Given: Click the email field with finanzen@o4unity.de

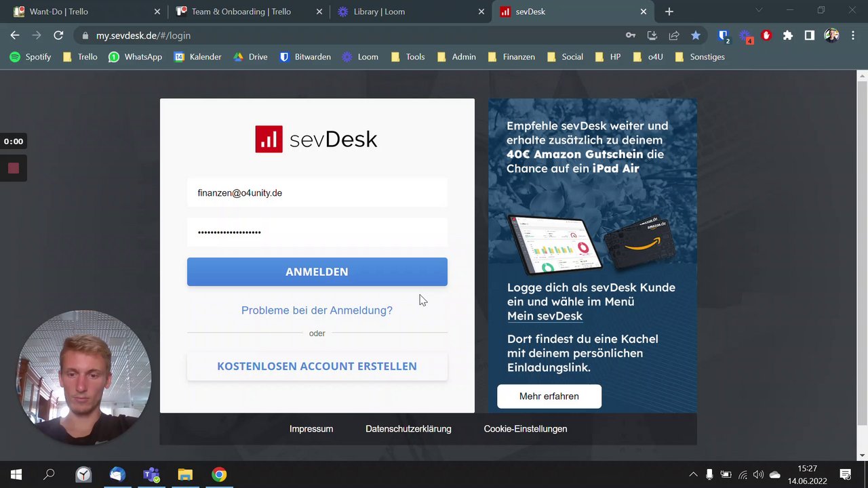Looking at the screenshot, I should click(317, 192).
